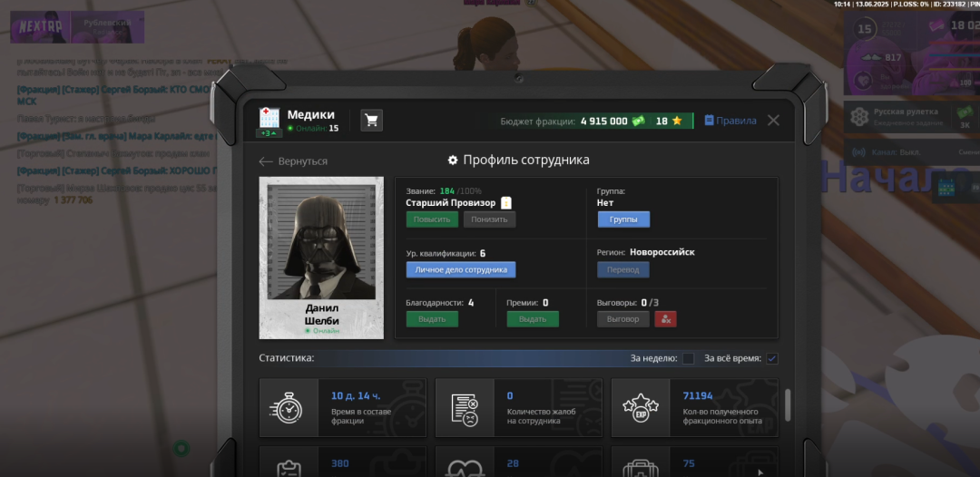The width and height of the screenshot is (980, 477).
Task: Demote the employee with Понизить
Action: 489,219
